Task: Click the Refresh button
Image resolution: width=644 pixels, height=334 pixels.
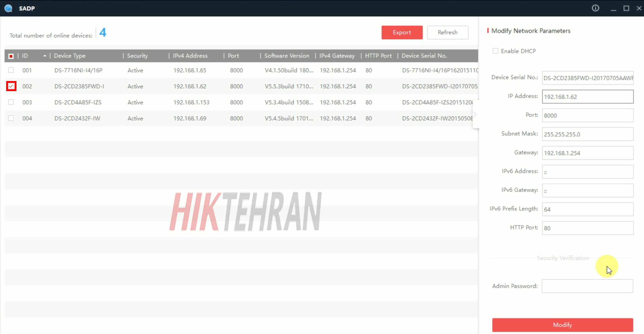Action: click(447, 32)
